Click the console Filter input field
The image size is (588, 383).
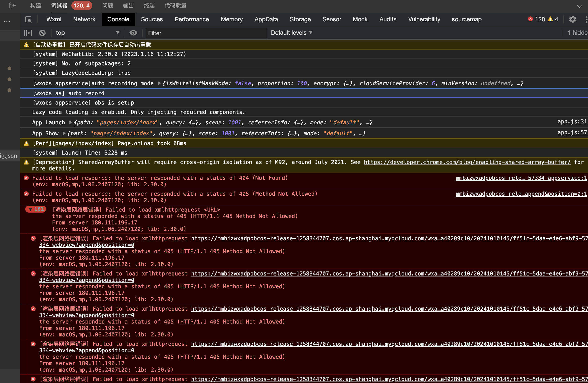(x=206, y=33)
